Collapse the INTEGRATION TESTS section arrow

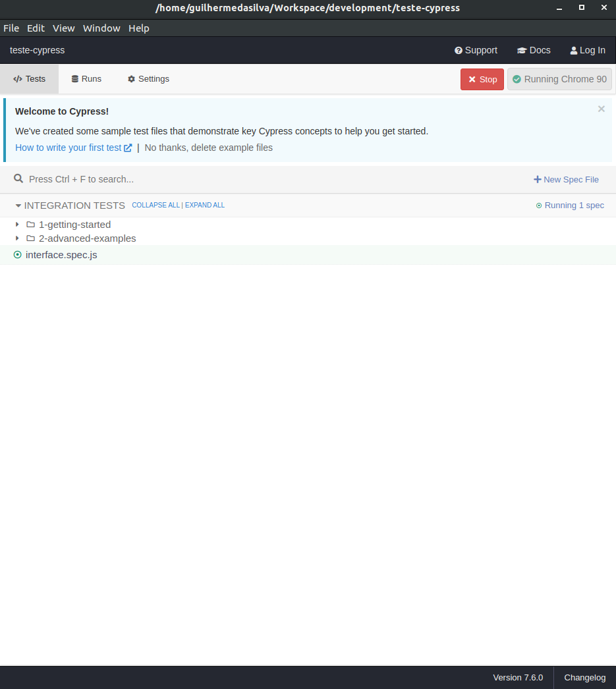pos(18,206)
